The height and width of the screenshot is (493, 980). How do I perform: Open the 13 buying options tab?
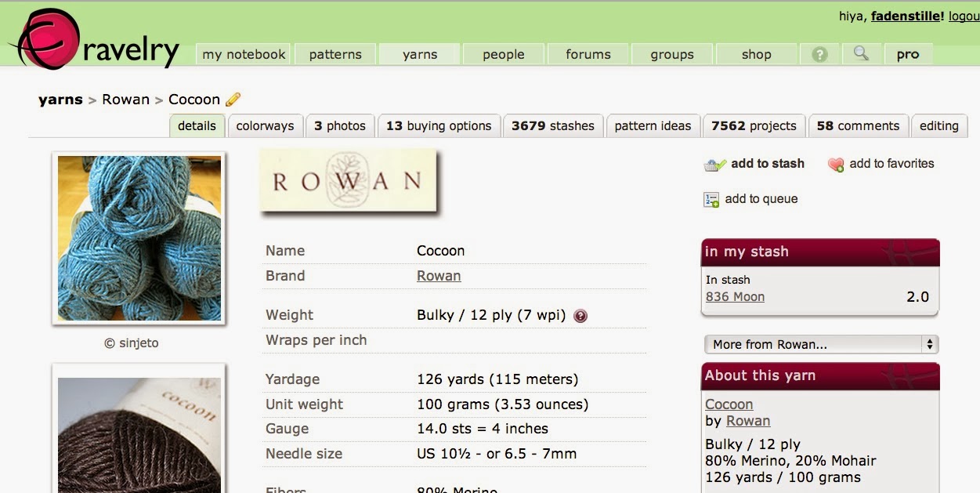point(439,126)
